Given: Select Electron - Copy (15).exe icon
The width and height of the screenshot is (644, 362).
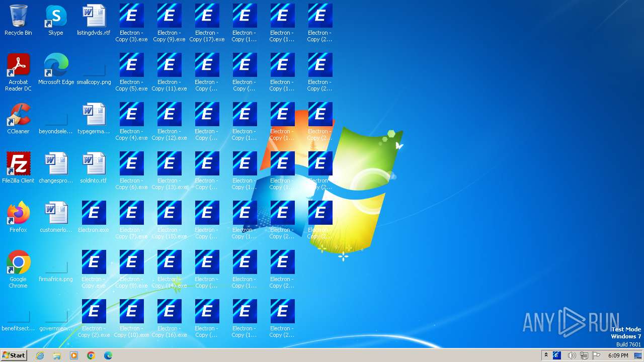Looking at the screenshot, I should click(x=169, y=220).
